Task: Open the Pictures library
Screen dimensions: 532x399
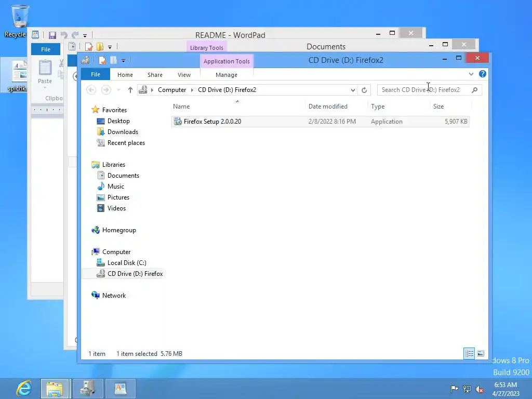Action: [x=118, y=197]
